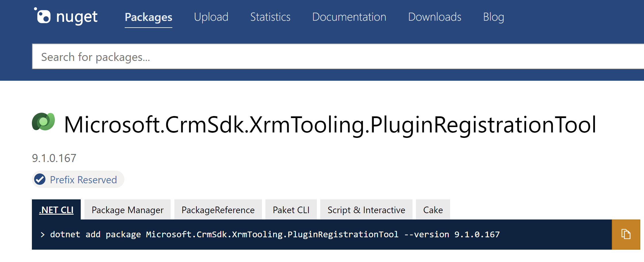Switch to Script & Interactive tab
This screenshot has height=262, width=644.
(366, 210)
